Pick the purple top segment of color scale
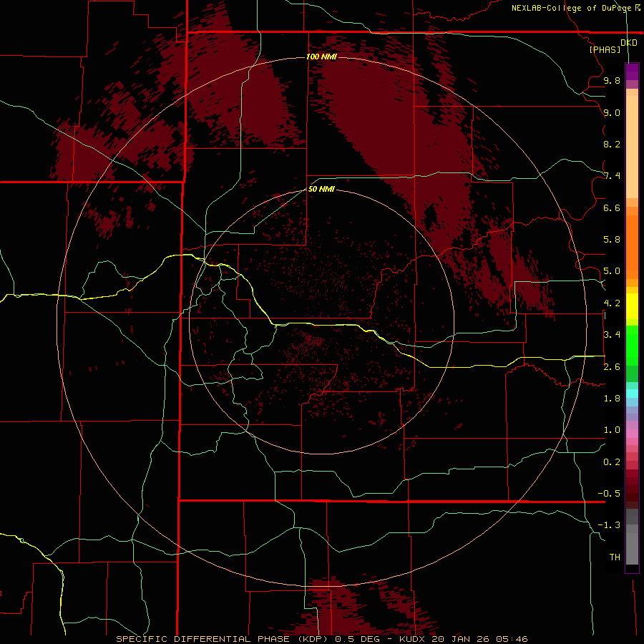 [632, 72]
